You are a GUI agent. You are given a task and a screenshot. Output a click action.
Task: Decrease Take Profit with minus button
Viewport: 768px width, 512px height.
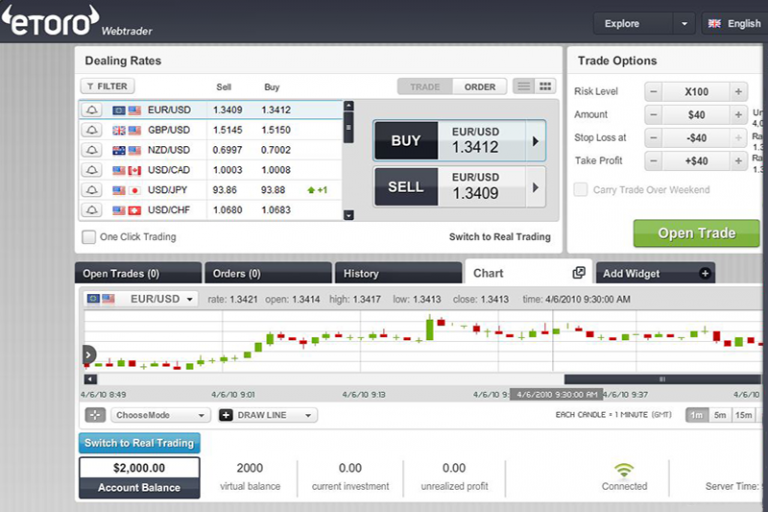pos(653,161)
